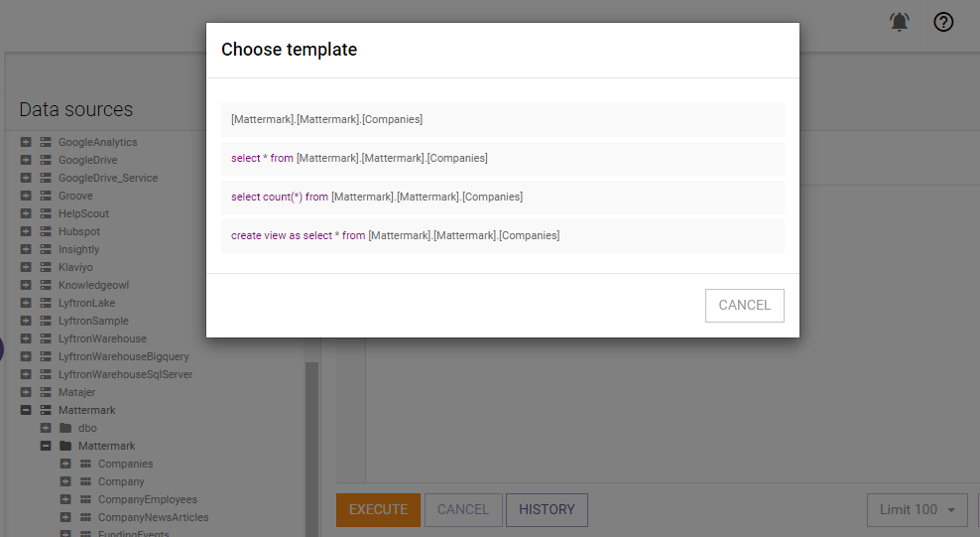Click the orange EXECUTE button
This screenshot has height=537, width=980.
pyautogui.click(x=378, y=510)
